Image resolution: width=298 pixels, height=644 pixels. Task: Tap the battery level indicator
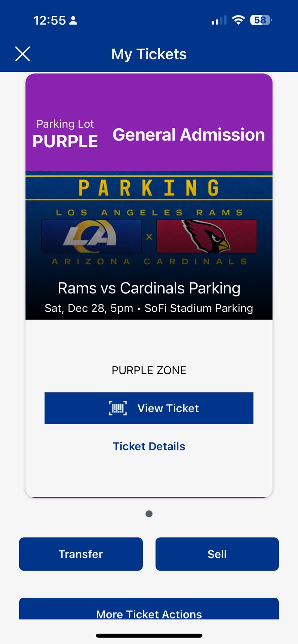pyautogui.click(x=261, y=20)
